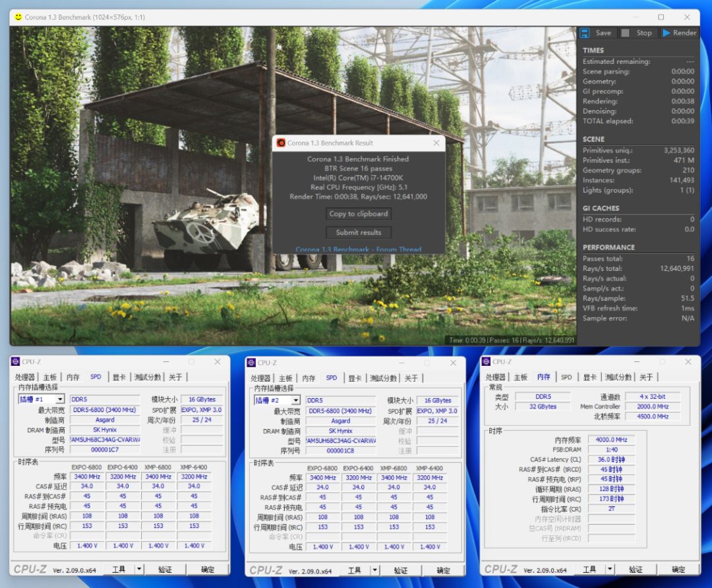Click 确定 button in memory CPU-Z window
The height and width of the screenshot is (588, 712).
[678, 569]
